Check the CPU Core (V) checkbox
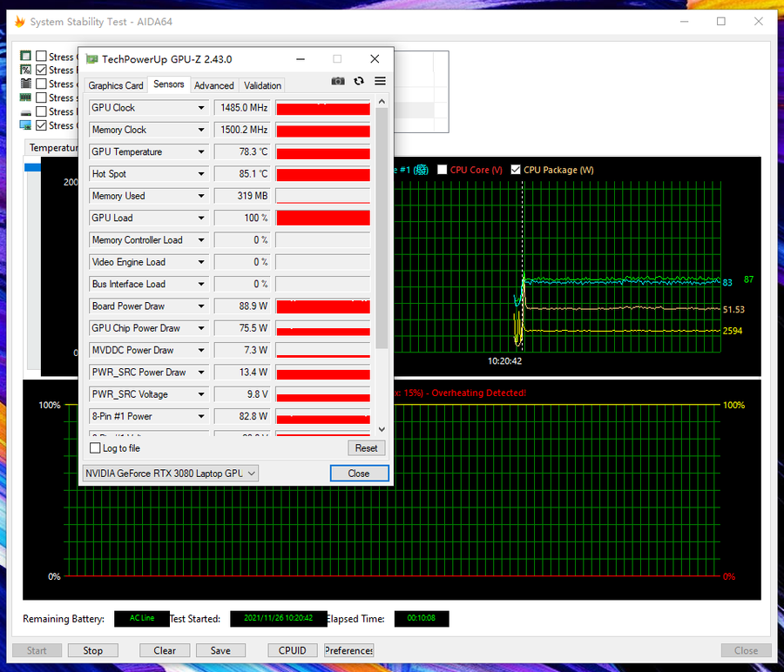This screenshot has width=784, height=672. click(443, 170)
